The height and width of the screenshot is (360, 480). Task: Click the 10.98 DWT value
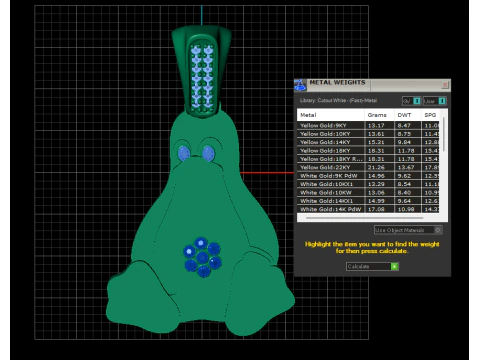(406, 209)
